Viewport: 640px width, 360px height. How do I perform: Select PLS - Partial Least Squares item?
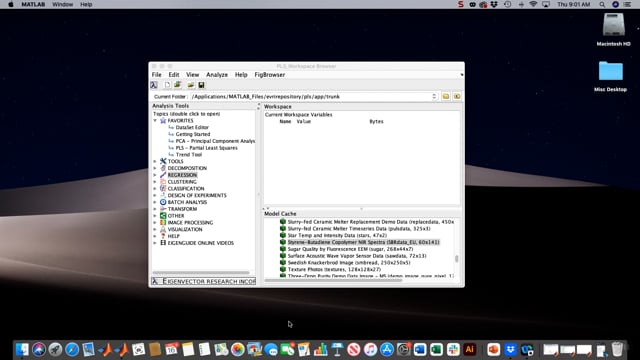207,148
